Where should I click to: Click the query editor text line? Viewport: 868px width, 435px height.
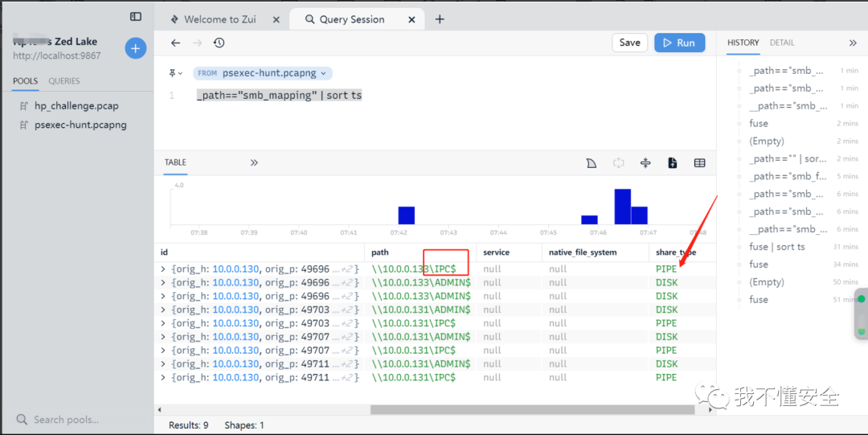(279, 96)
